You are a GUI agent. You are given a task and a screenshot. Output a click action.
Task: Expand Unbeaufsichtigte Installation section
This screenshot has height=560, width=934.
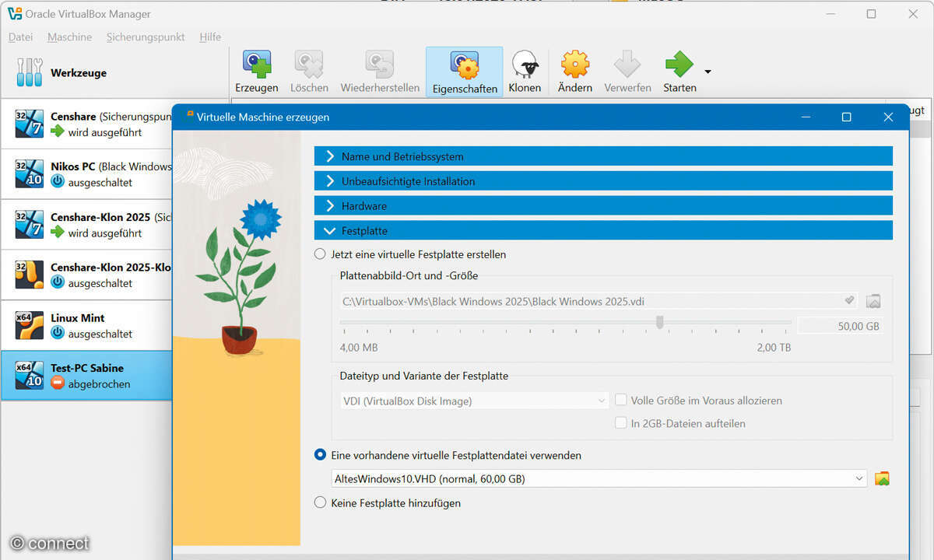[x=603, y=181]
